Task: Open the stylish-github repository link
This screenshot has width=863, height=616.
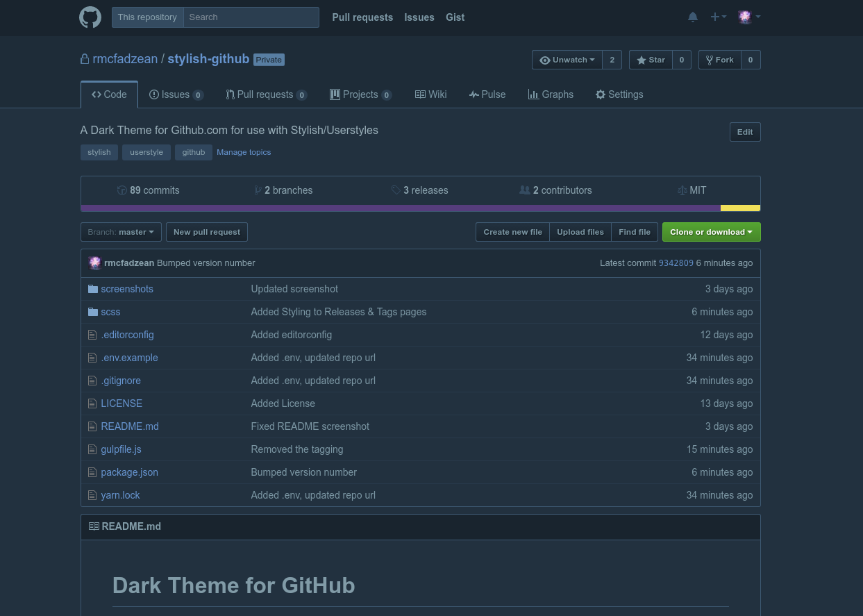Action: coord(208,59)
